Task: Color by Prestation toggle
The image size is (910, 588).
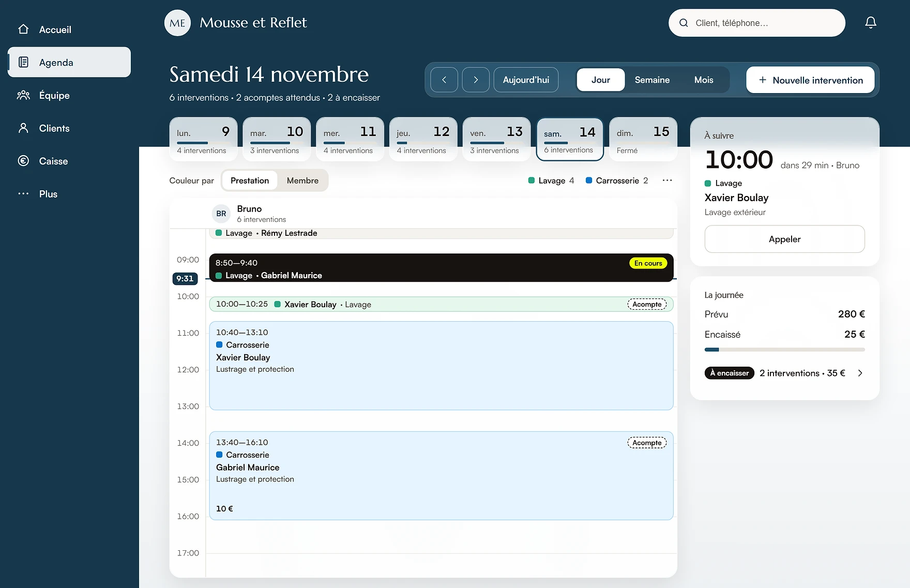Action: [250, 180]
